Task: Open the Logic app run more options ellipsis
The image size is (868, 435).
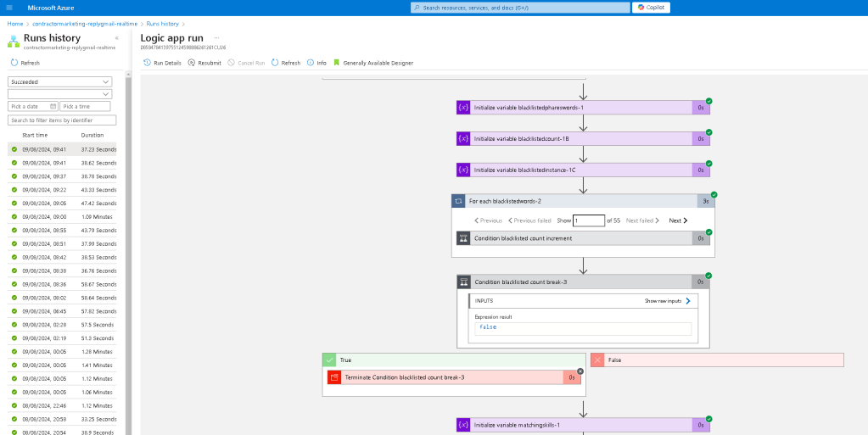Action: [x=216, y=38]
